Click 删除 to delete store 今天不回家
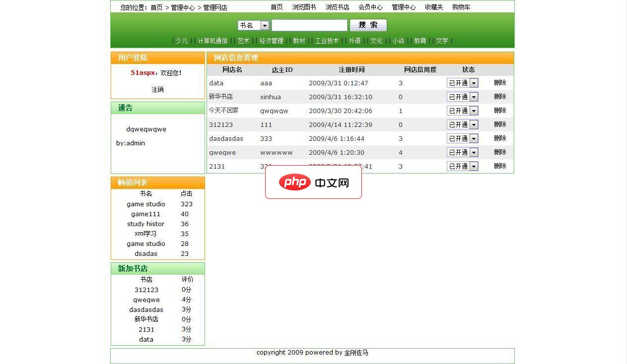 point(499,111)
